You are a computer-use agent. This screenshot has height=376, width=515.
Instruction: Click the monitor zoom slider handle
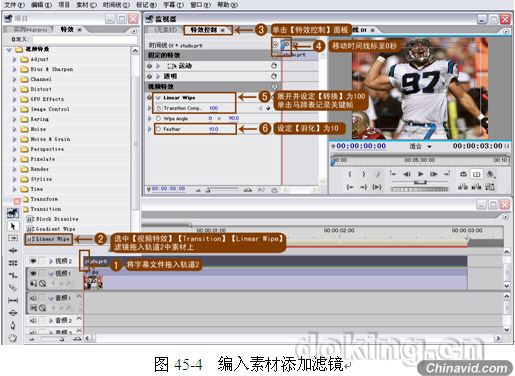(x=420, y=182)
